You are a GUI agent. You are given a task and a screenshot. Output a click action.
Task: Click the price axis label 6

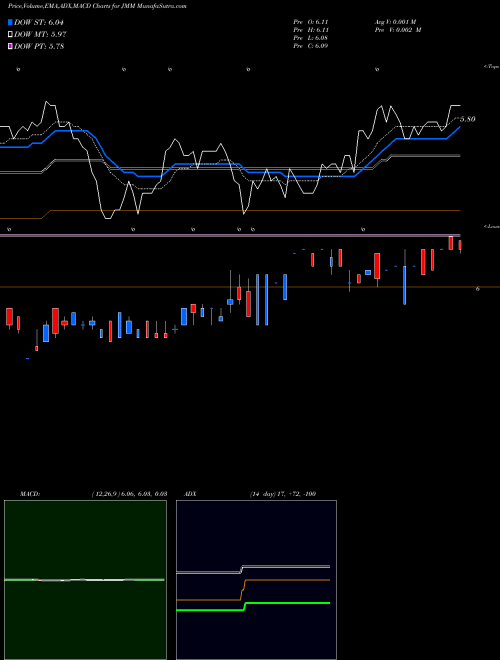pos(478,289)
